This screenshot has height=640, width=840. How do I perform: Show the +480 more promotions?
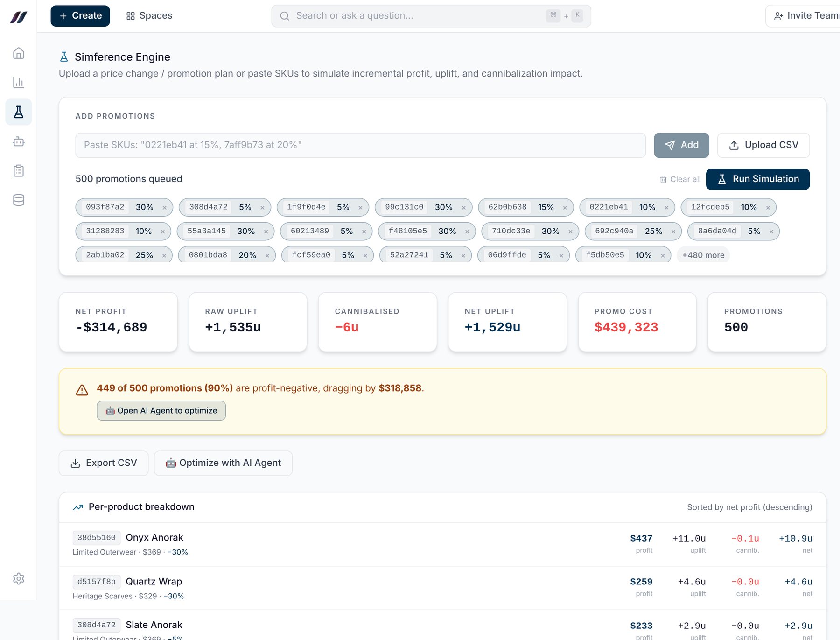click(703, 255)
